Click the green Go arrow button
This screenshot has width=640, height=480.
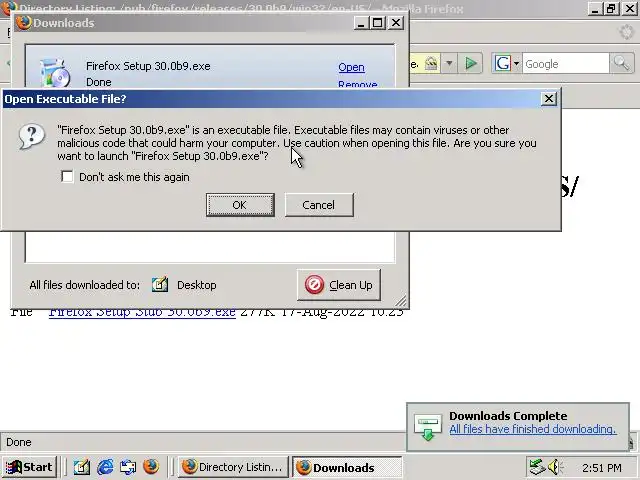tap(471, 63)
